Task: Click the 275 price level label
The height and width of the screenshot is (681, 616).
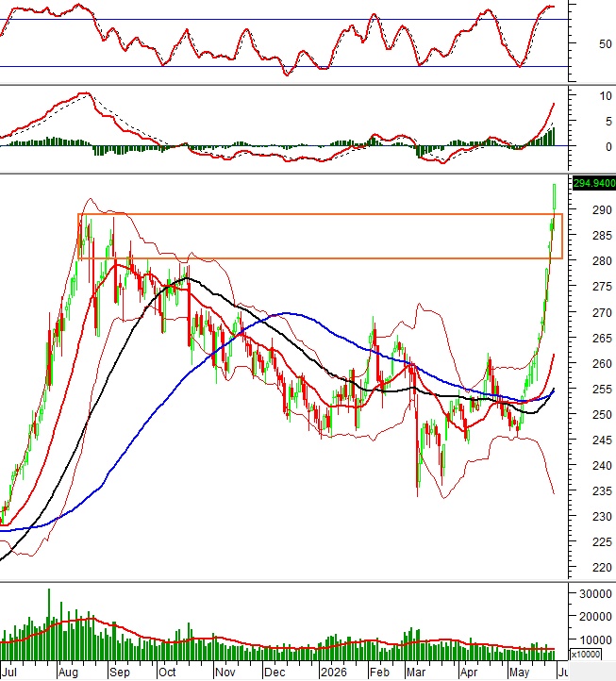Action: (602, 287)
